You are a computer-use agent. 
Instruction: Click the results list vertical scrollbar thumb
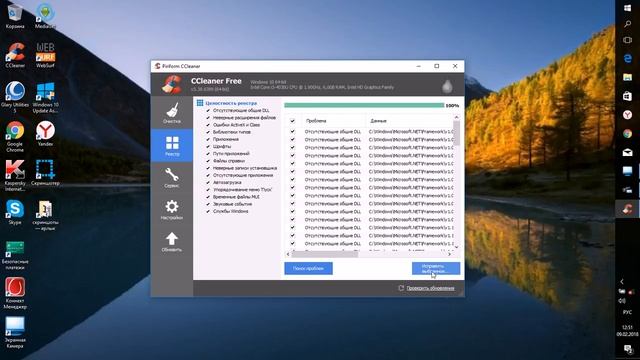tap(457, 133)
